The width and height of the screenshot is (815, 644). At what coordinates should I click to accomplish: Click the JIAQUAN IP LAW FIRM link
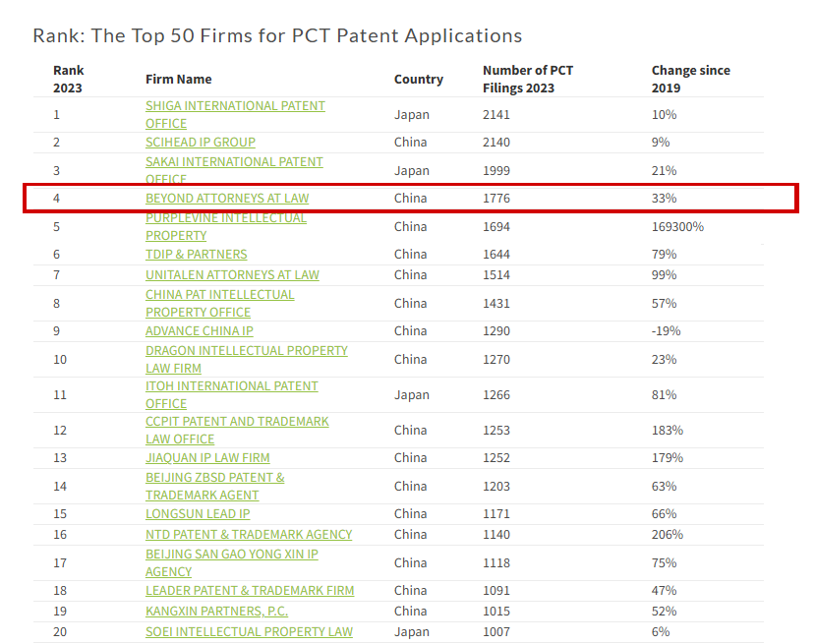[207, 458]
